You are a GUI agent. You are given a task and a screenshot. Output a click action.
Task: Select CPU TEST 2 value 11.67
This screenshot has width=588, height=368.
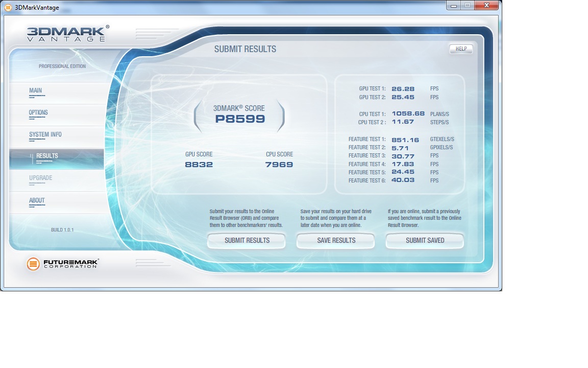pyautogui.click(x=403, y=122)
